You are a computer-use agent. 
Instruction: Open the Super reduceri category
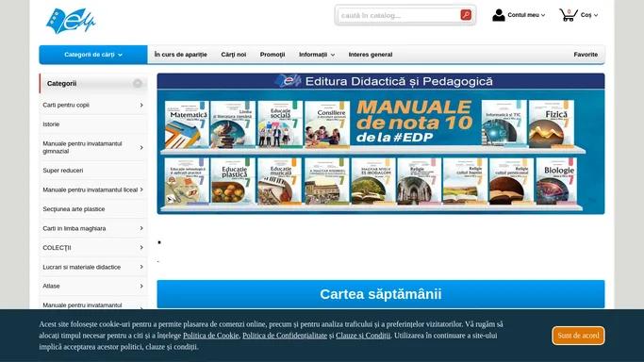63,171
